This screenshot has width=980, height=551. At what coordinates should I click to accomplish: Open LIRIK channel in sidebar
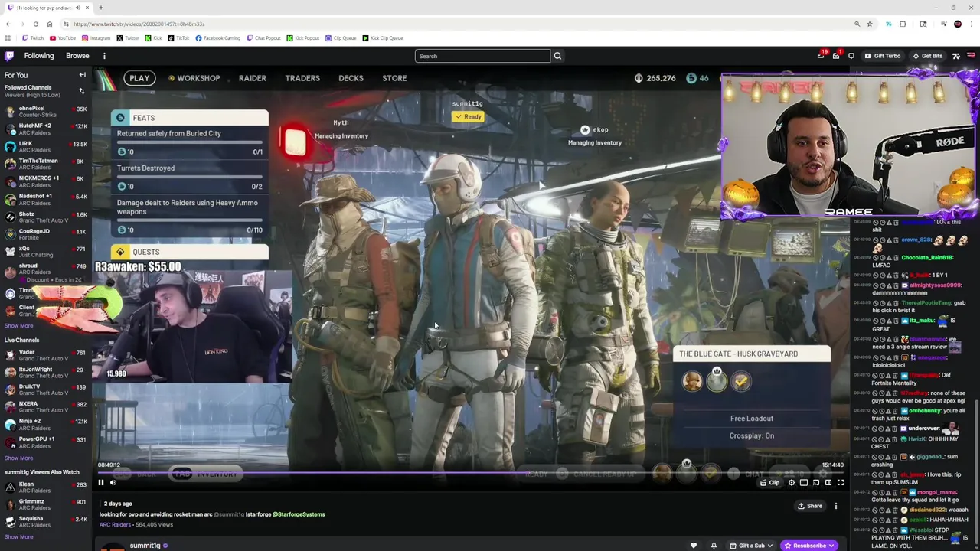tap(44, 147)
